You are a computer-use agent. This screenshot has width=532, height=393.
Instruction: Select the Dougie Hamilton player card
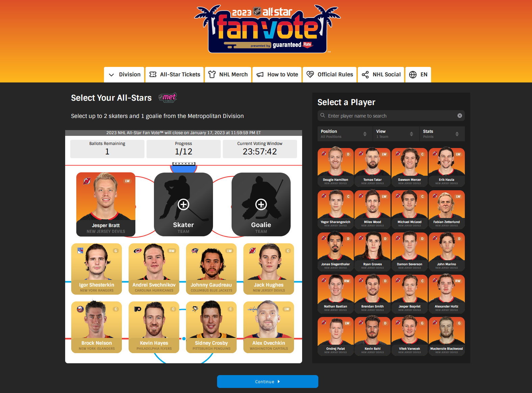pyautogui.click(x=336, y=167)
